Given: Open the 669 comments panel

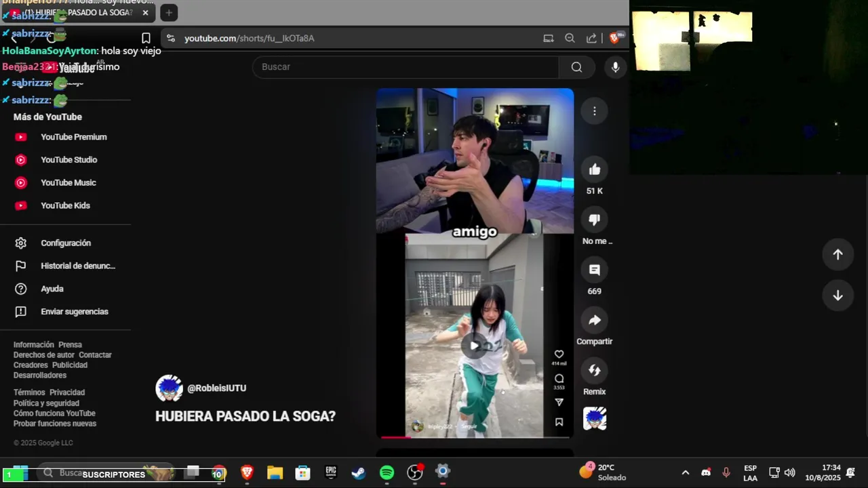Looking at the screenshot, I should [x=595, y=270].
